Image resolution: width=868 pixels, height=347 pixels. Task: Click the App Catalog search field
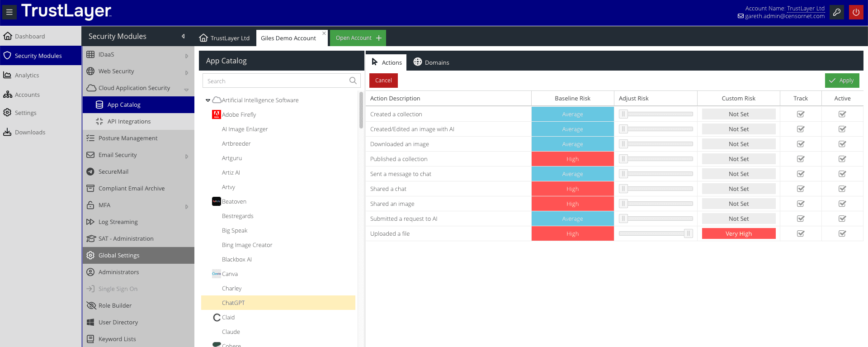[276, 81]
